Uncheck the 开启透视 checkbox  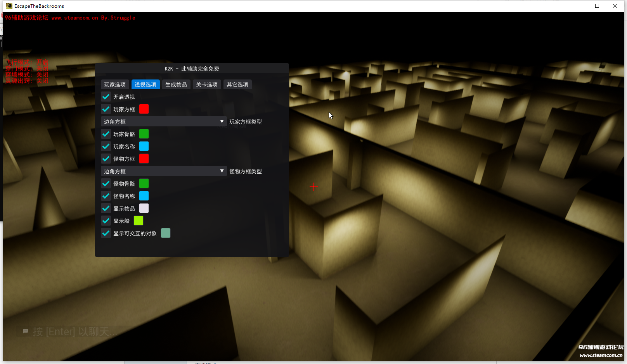tap(106, 97)
